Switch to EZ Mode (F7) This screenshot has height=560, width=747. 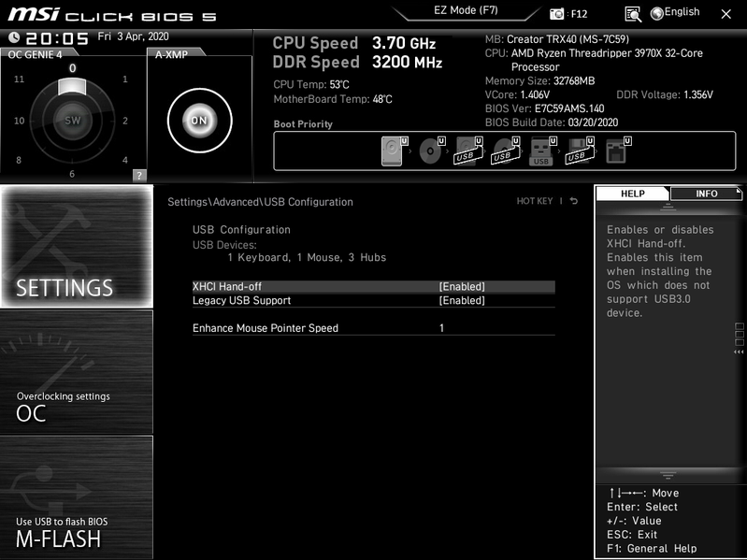(466, 10)
